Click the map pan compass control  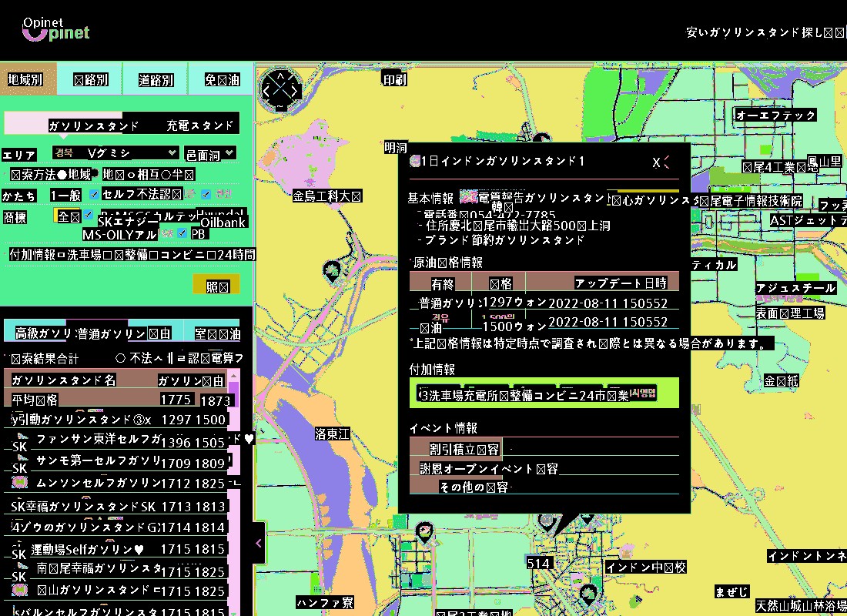click(282, 90)
